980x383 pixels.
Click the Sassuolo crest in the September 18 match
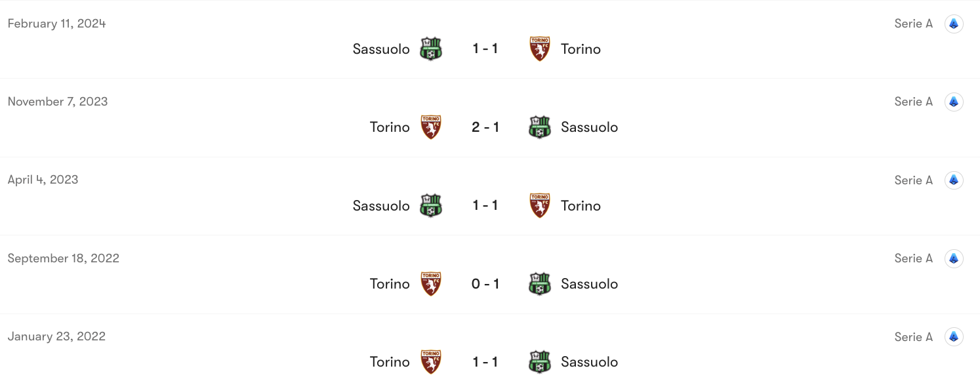(540, 283)
